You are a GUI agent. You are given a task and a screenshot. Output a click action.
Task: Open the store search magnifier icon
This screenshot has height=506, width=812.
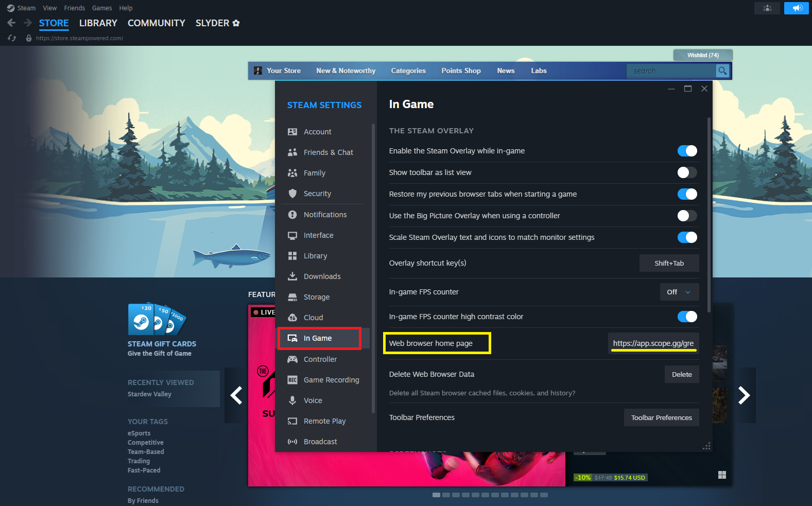(722, 71)
